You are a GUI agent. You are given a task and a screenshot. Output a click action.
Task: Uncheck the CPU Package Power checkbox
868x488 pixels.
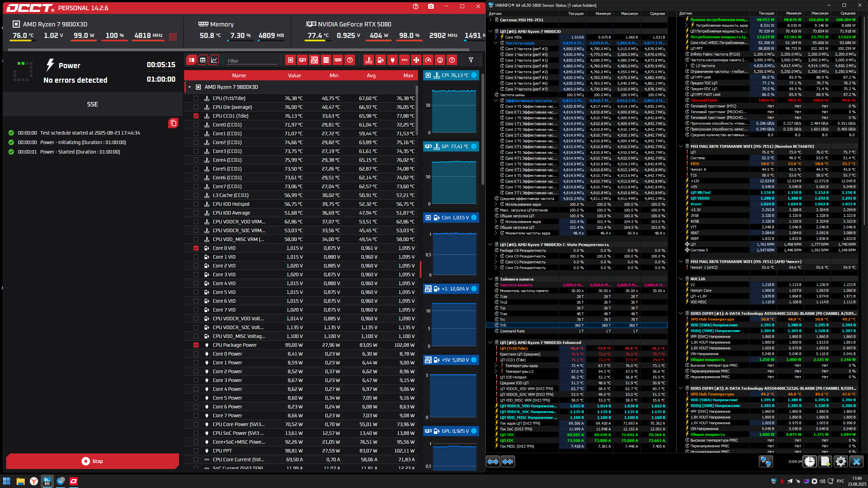[196, 345]
